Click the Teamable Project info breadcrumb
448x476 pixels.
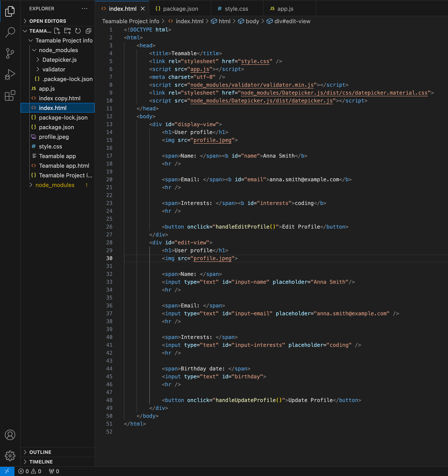coord(130,21)
